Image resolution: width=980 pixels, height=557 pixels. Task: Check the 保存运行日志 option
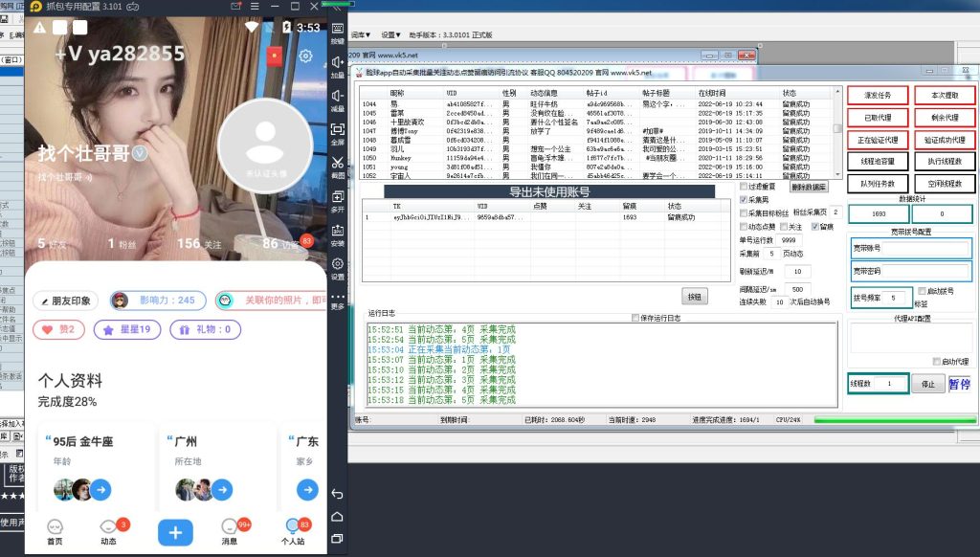(635, 317)
